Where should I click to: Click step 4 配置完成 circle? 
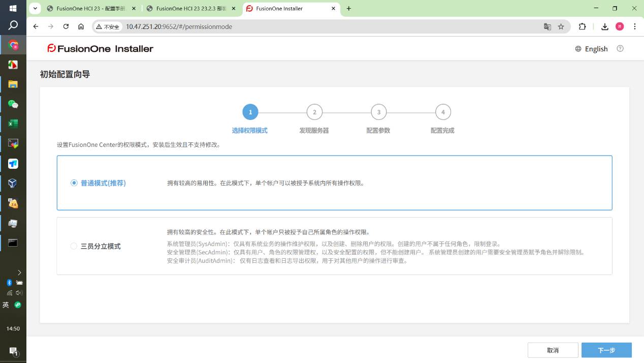(x=443, y=112)
